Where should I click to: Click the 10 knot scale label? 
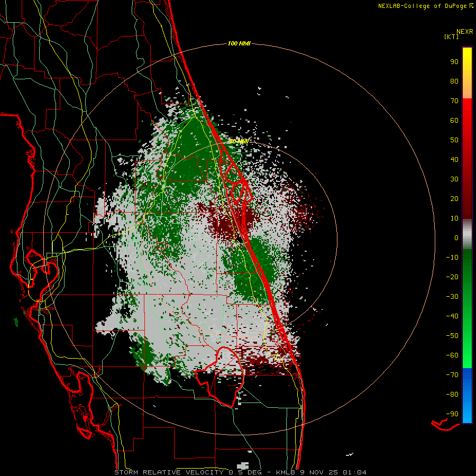tap(454, 218)
